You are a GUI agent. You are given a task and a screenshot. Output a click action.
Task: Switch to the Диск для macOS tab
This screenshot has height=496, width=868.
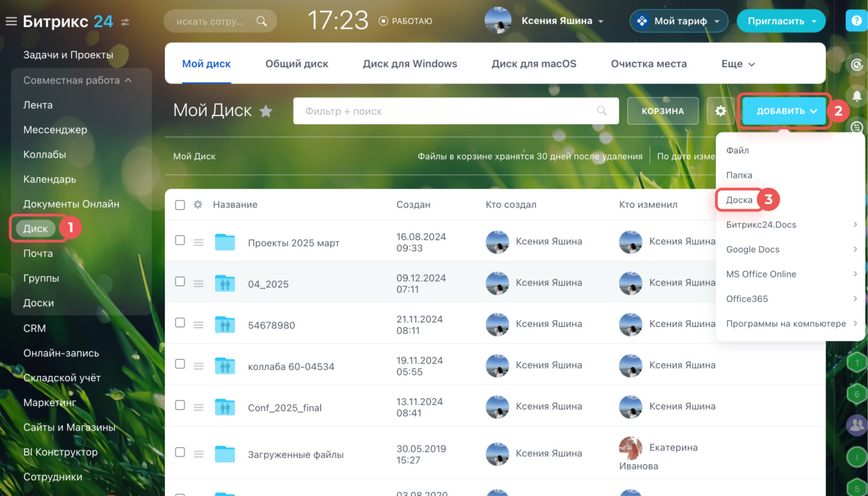(x=534, y=64)
